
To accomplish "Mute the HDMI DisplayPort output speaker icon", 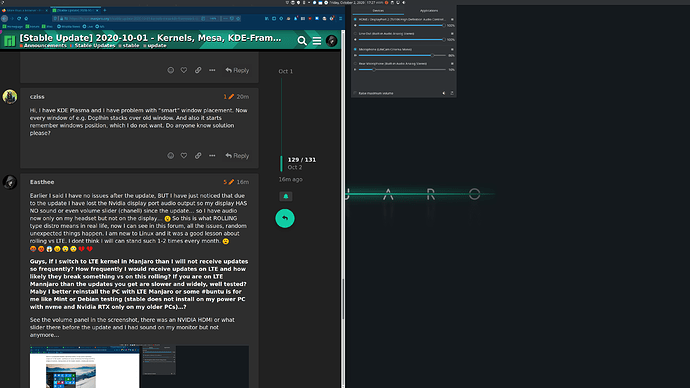I will (x=355, y=26).
